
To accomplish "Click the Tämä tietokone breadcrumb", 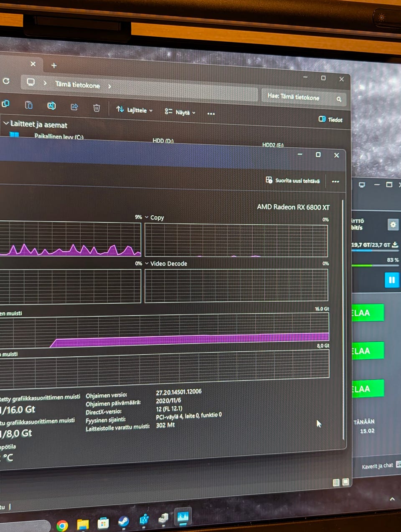I will pos(78,85).
